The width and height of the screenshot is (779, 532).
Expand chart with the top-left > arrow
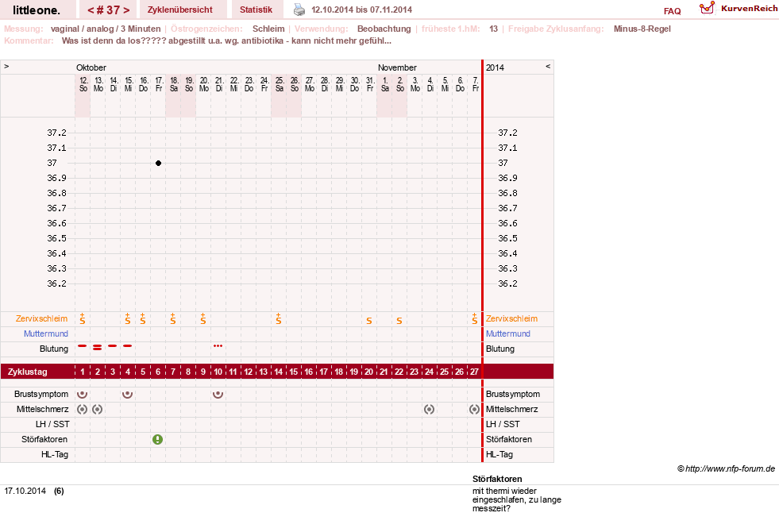(6, 66)
